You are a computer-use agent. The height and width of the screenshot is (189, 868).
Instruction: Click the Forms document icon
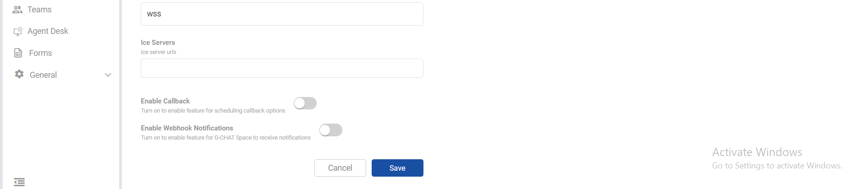tap(18, 53)
